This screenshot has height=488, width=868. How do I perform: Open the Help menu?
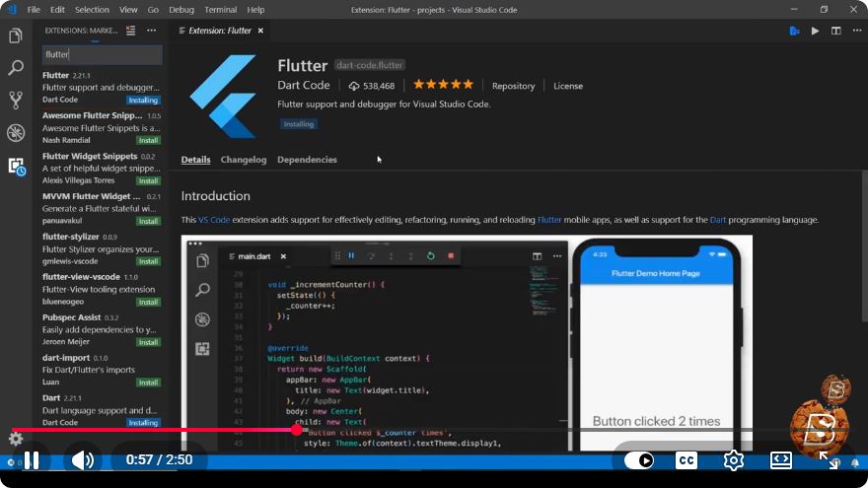[x=255, y=10]
